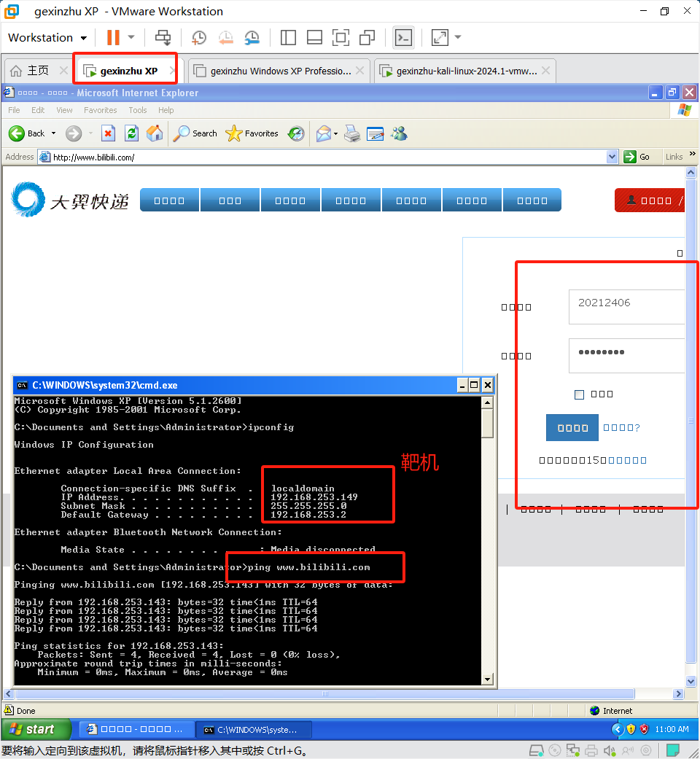Close the gexinzhu-kali-linux tab
Viewport: 700px width, 759px height.
click(546, 71)
